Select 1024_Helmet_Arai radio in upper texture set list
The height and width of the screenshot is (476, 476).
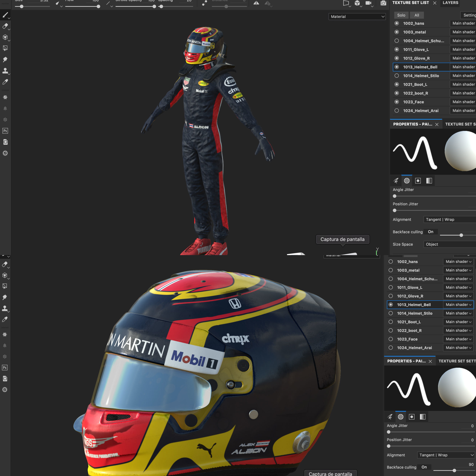[x=397, y=111]
